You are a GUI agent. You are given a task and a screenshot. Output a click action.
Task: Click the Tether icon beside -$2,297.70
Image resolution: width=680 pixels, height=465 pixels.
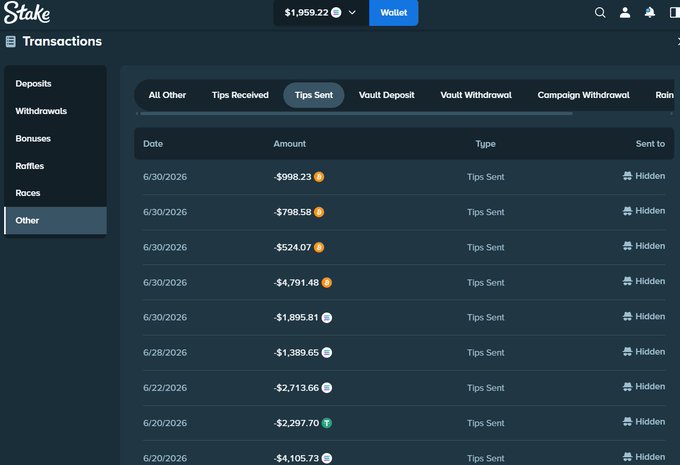tap(327, 423)
